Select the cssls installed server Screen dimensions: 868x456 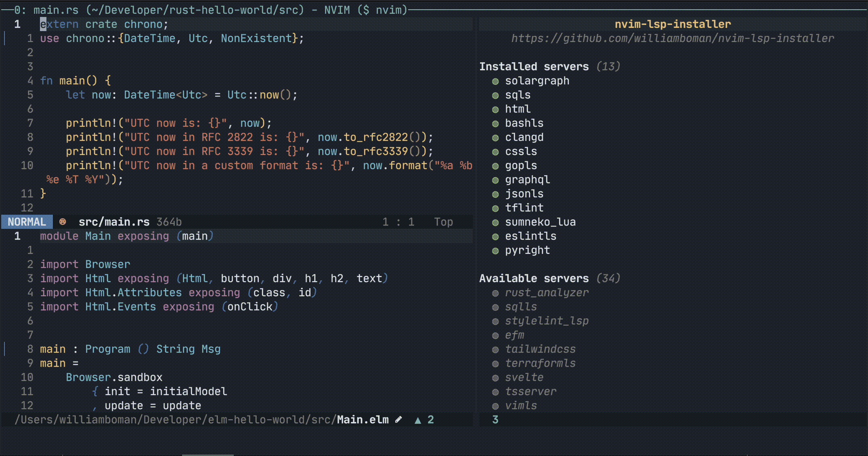pyautogui.click(x=521, y=151)
